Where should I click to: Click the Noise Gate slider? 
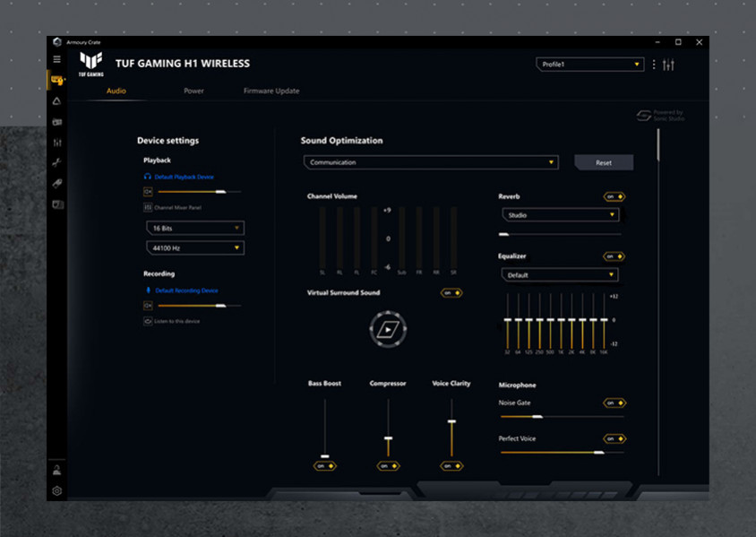point(563,416)
